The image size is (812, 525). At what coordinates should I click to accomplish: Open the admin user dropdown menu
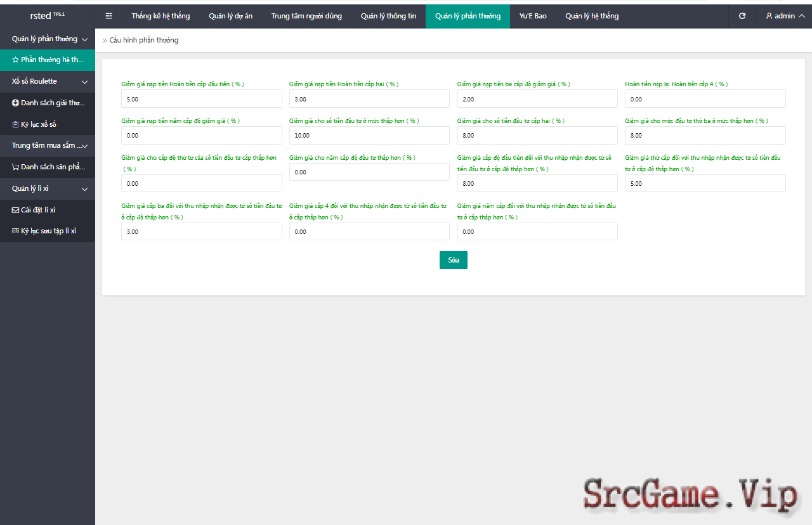[785, 16]
